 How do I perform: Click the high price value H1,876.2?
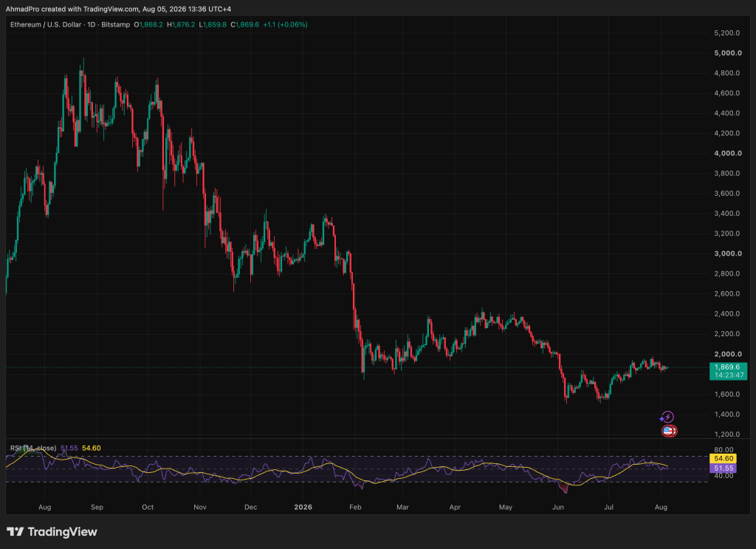tap(181, 24)
